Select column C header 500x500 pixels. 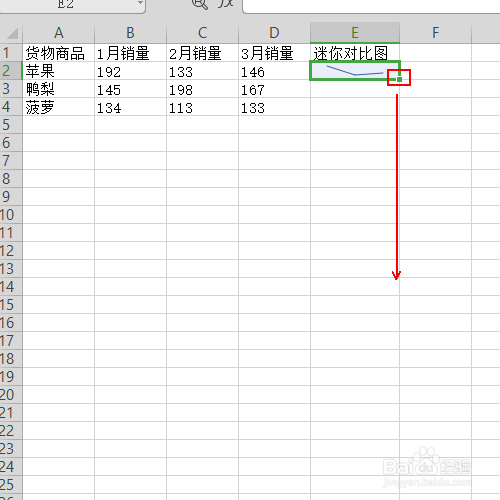202,33
